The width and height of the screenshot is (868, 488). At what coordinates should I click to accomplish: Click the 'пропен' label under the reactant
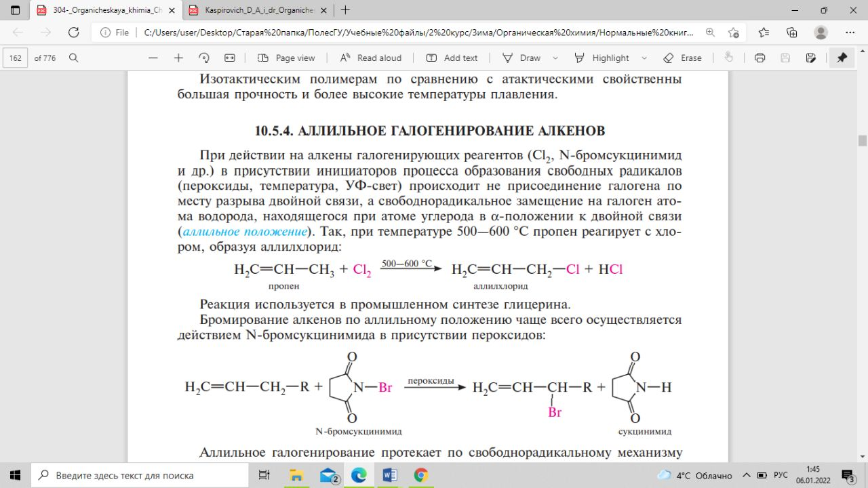[283, 287]
